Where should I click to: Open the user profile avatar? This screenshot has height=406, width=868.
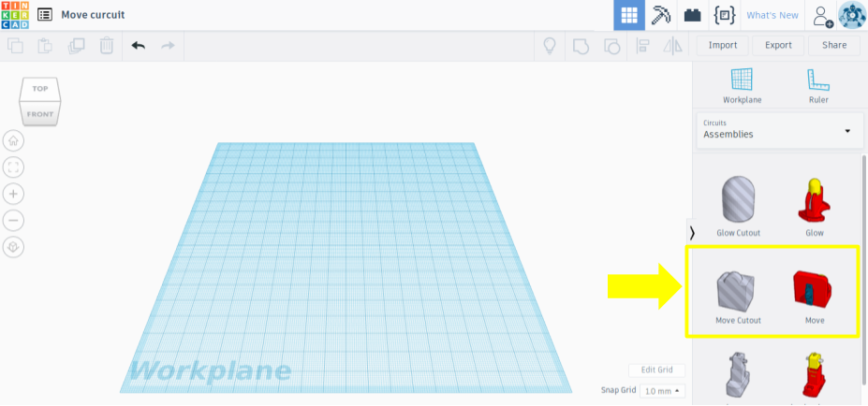pos(852,15)
